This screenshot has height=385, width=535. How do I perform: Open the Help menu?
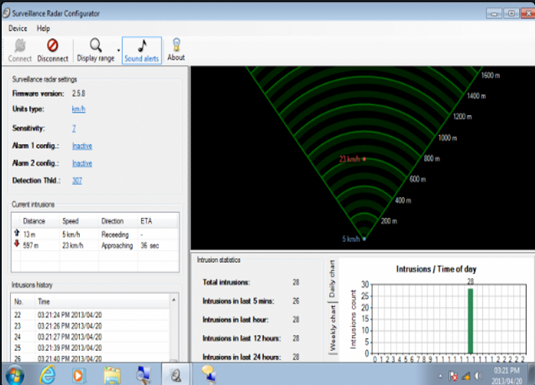43,28
